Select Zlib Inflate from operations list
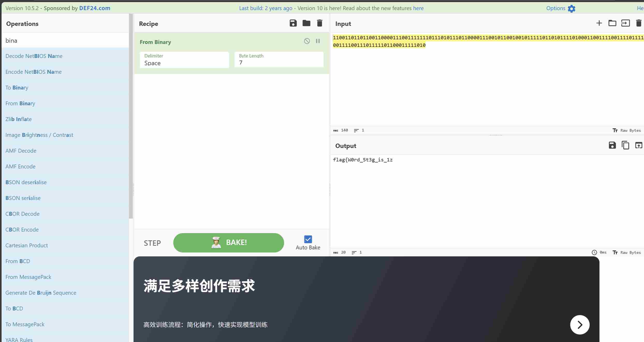 pos(19,119)
